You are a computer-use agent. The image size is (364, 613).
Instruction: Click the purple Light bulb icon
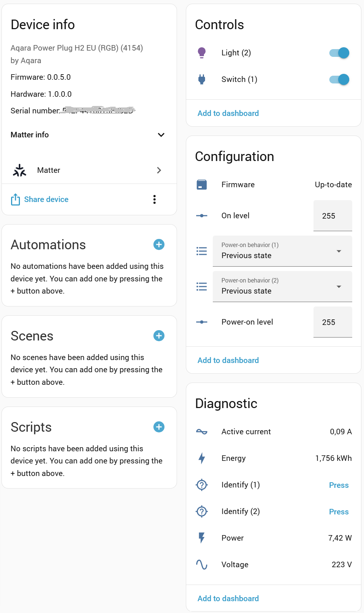click(202, 53)
